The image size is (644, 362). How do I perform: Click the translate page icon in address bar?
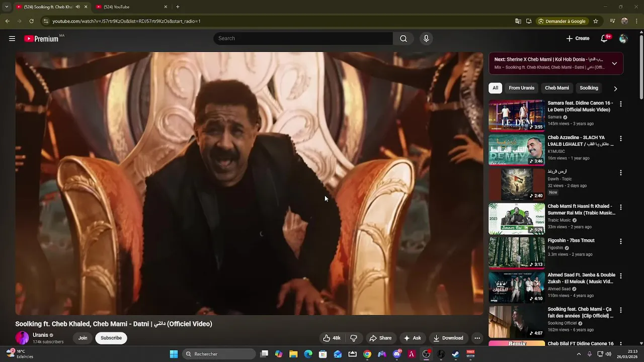(518, 21)
